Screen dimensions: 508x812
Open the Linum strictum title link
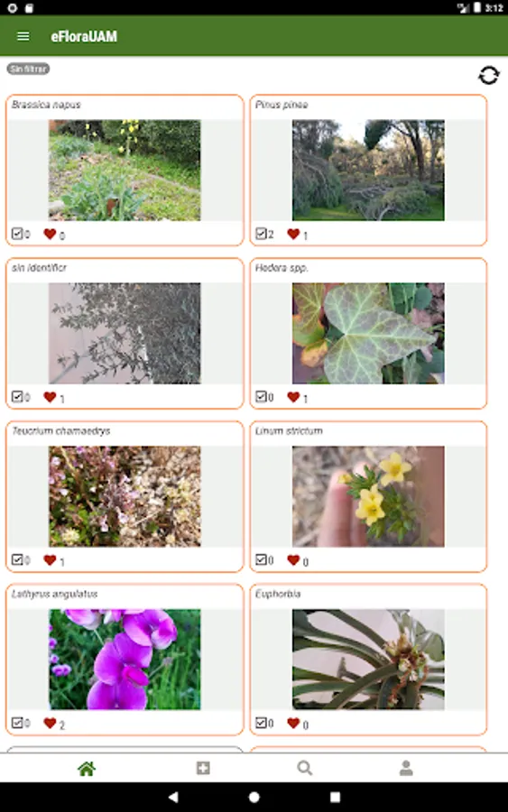click(x=289, y=431)
